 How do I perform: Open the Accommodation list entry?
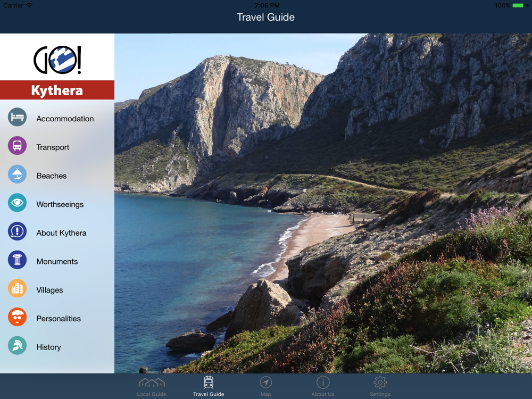(57, 119)
